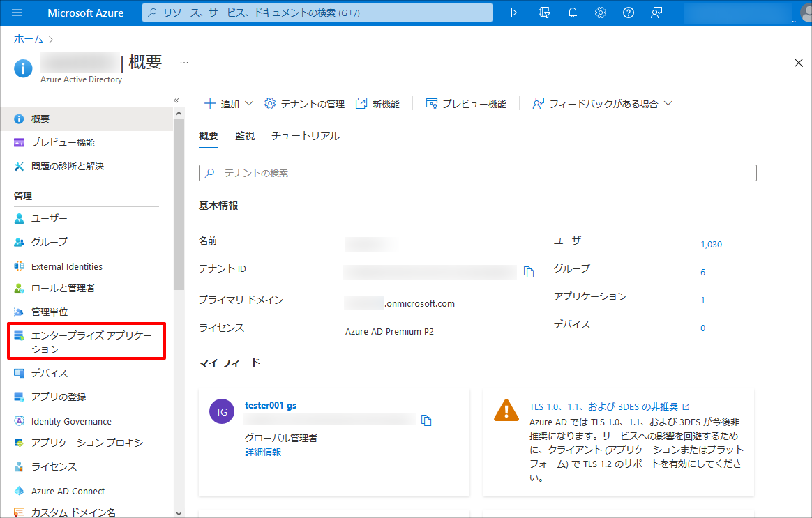Image resolution: width=812 pixels, height=518 pixels.
Task: Close the Azure Active Directory blade
Action: point(799,63)
